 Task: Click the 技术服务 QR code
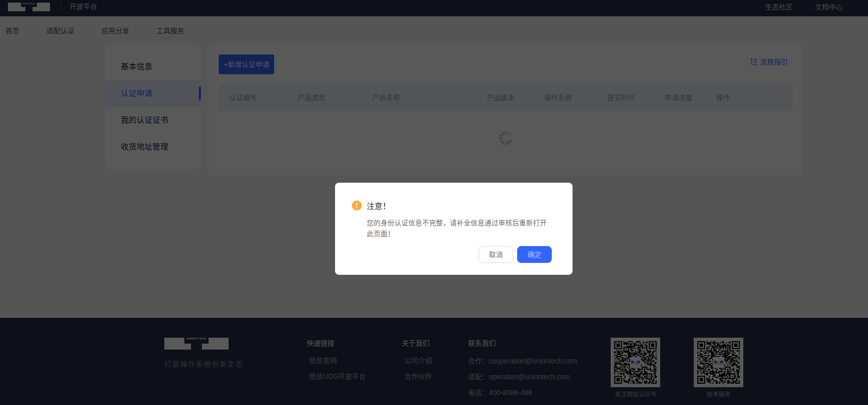click(718, 362)
